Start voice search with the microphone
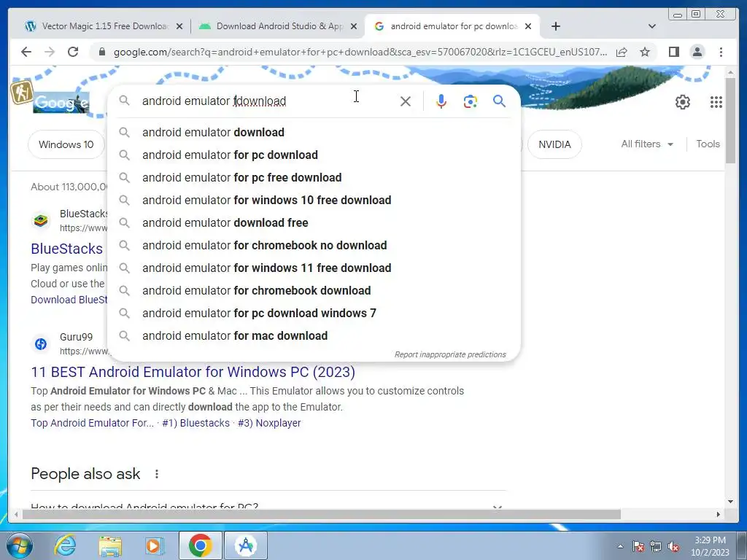 (441, 101)
